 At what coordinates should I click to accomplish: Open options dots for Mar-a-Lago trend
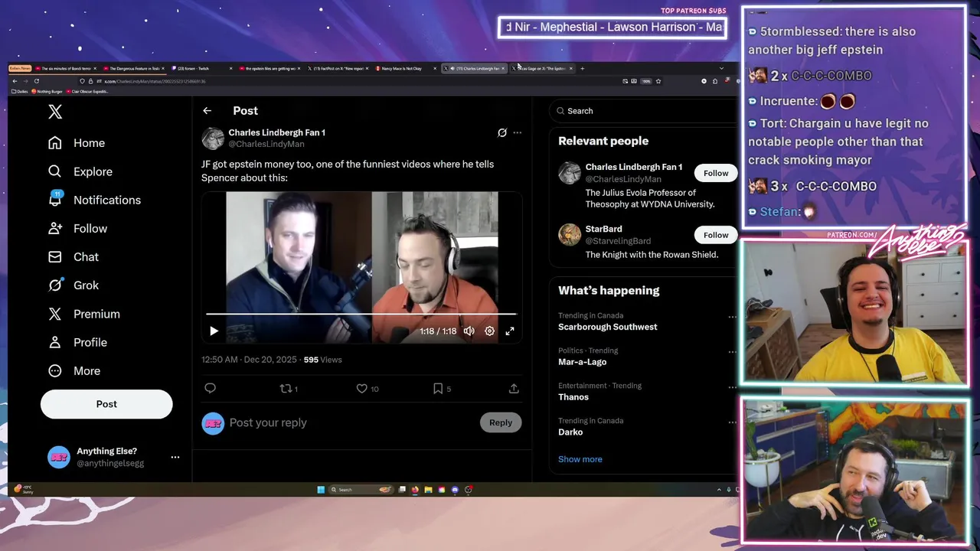[x=732, y=352]
